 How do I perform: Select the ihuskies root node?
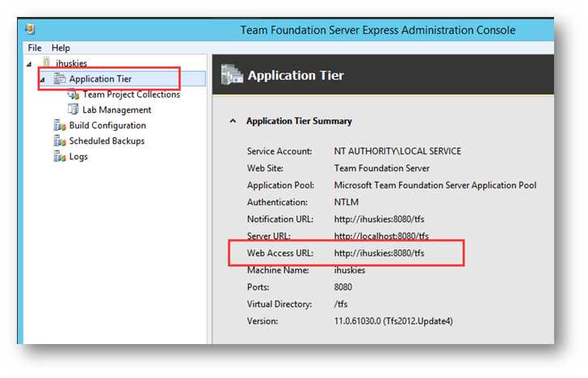[71, 63]
